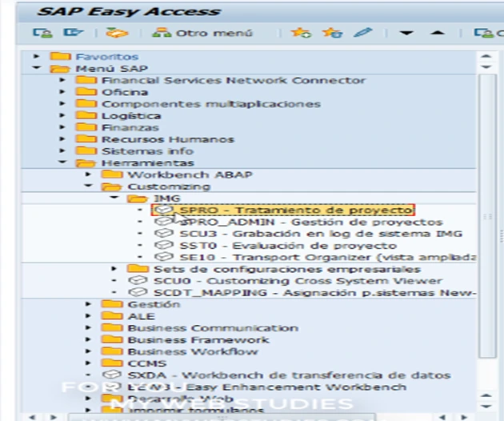Select SCU0 - Customizing Cross System Viewer
504x421 pixels.
285,281
